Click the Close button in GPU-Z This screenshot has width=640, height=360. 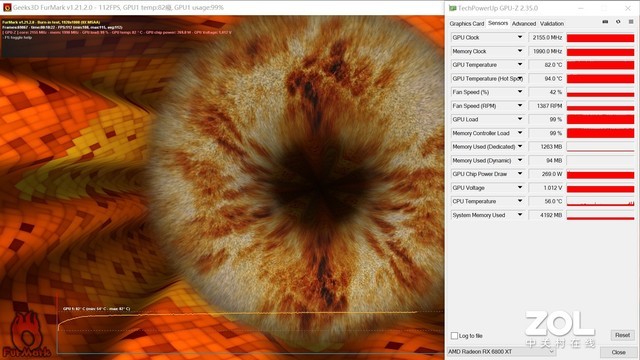(618, 352)
